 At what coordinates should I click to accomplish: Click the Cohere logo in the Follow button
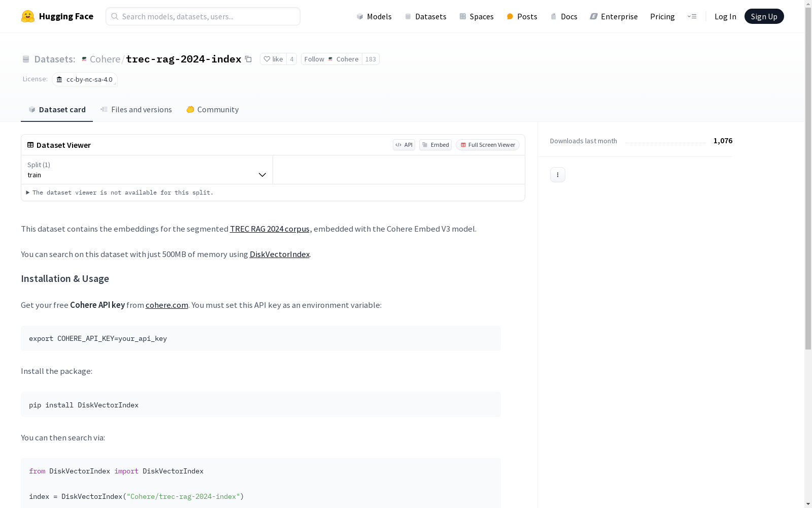pos(330,59)
